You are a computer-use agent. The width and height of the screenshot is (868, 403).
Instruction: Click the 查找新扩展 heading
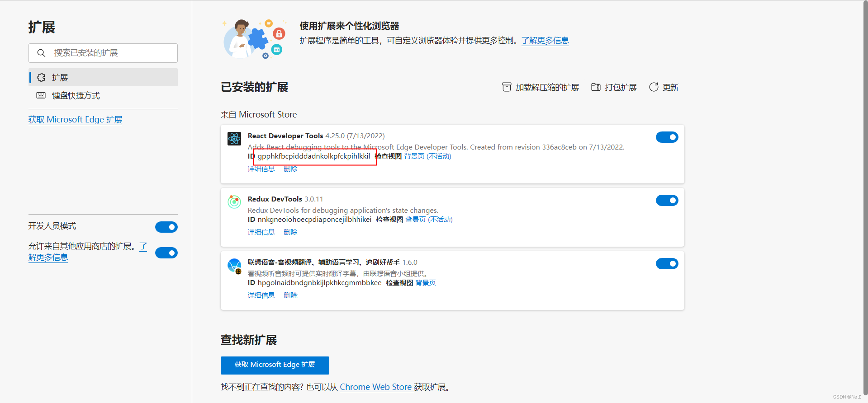(249, 340)
